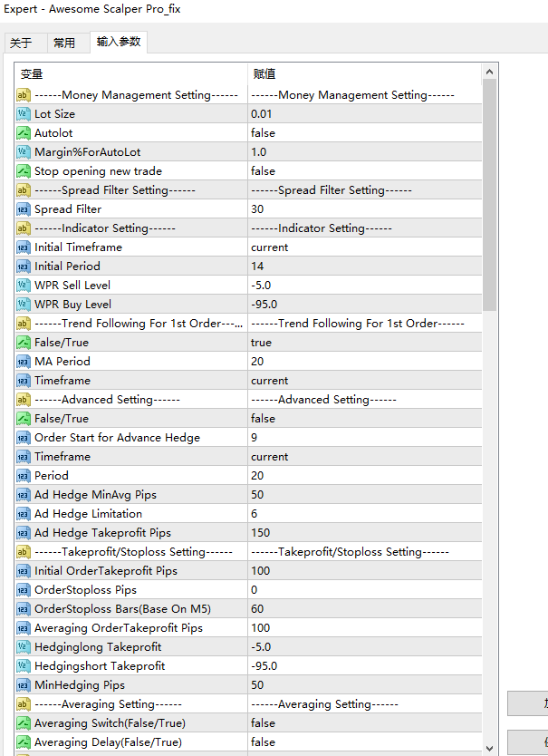Switch to the 常用 tab
The height and width of the screenshot is (756, 548).
tap(64, 43)
